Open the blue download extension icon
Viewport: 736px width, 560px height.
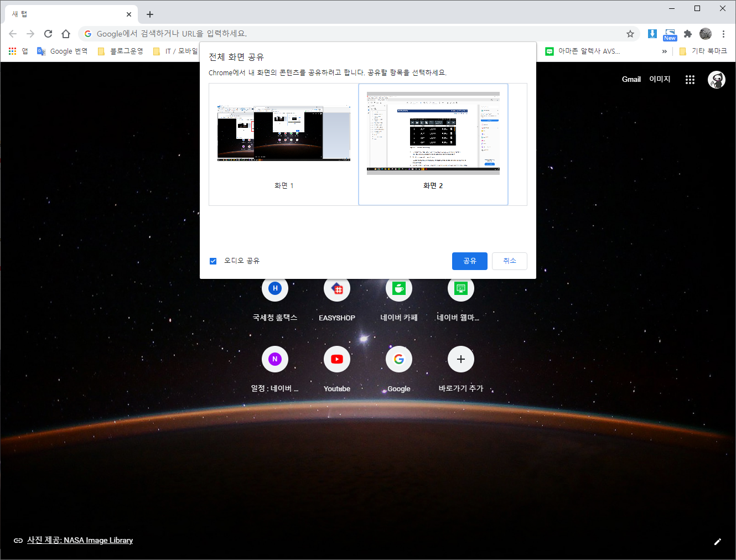coord(652,34)
